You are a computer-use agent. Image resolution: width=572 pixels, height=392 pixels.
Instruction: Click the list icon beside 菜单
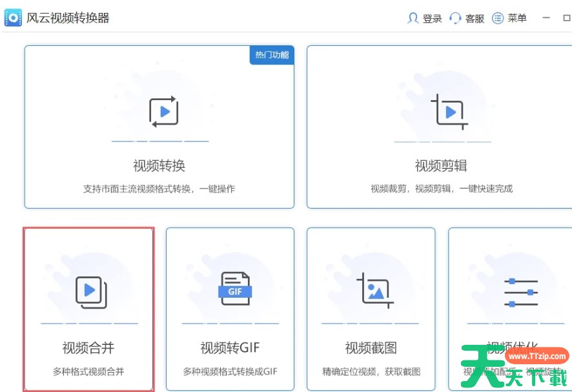pos(498,18)
